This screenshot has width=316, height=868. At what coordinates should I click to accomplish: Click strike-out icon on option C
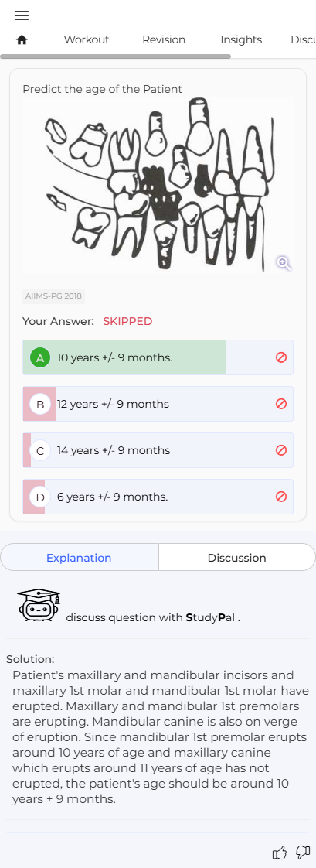click(280, 450)
